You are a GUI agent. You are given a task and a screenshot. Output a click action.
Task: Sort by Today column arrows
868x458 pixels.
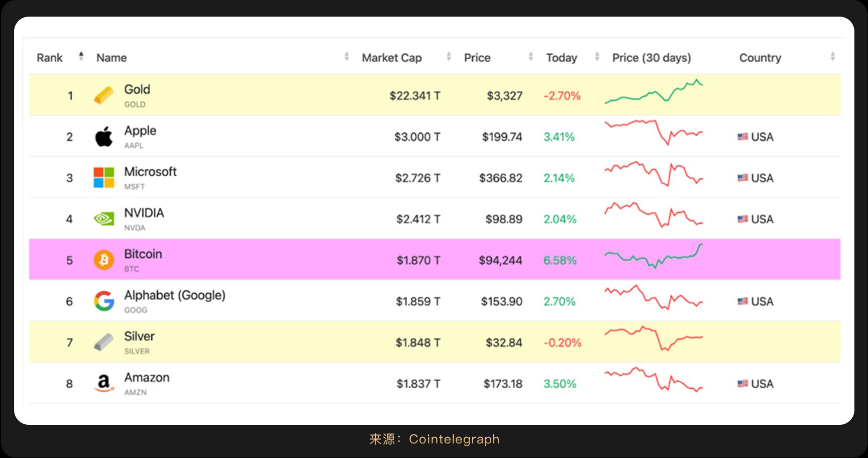click(x=597, y=57)
